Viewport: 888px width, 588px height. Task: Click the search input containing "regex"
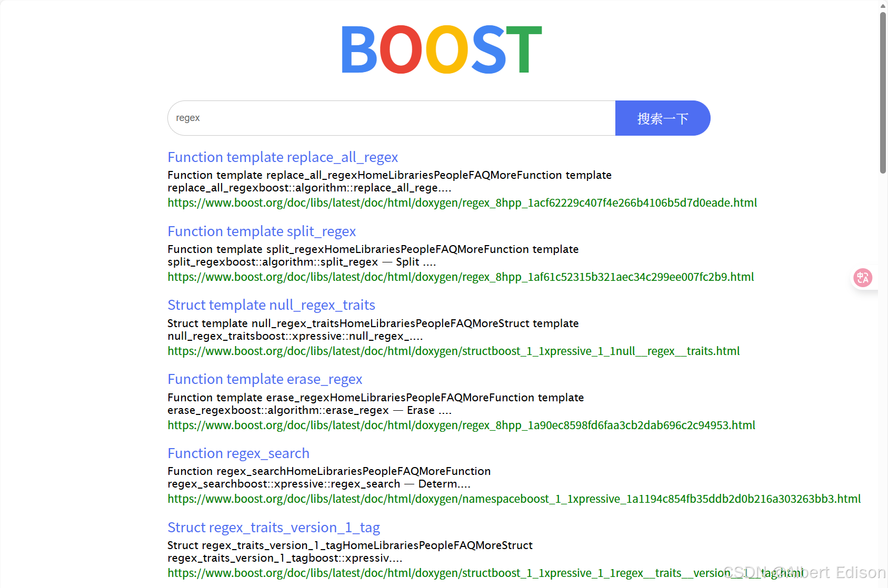coord(392,118)
